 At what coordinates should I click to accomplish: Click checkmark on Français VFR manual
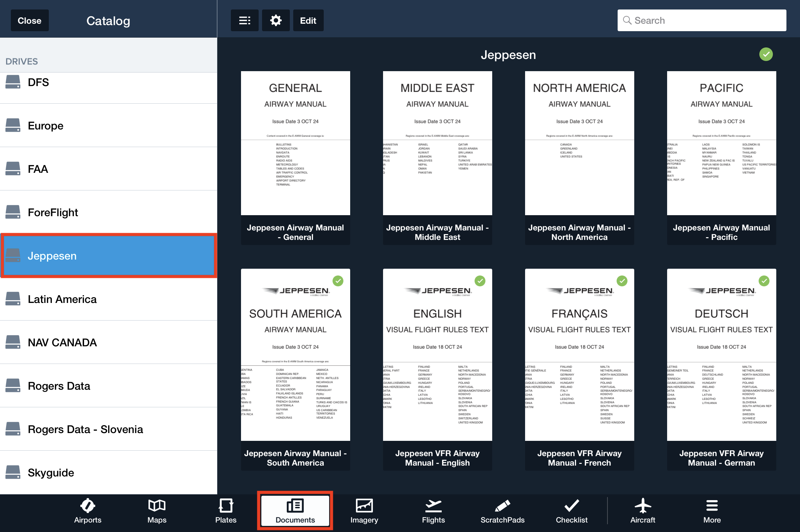(622, 281)
